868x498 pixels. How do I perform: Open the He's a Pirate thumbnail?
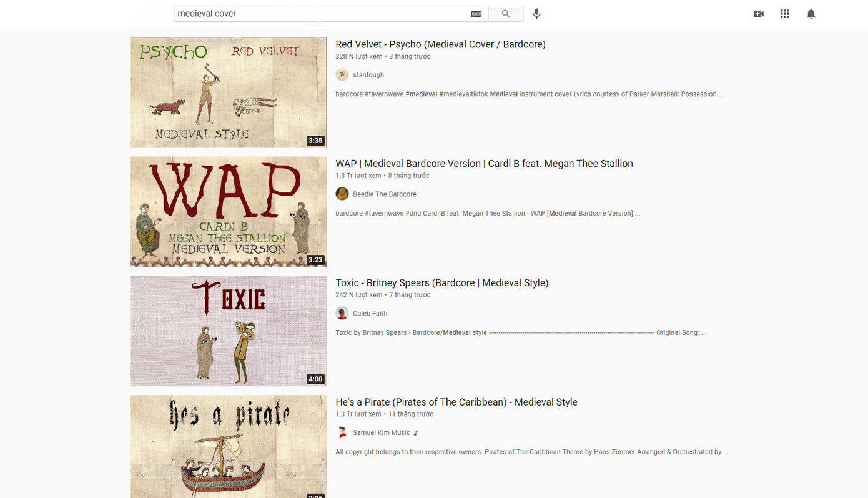228,447
